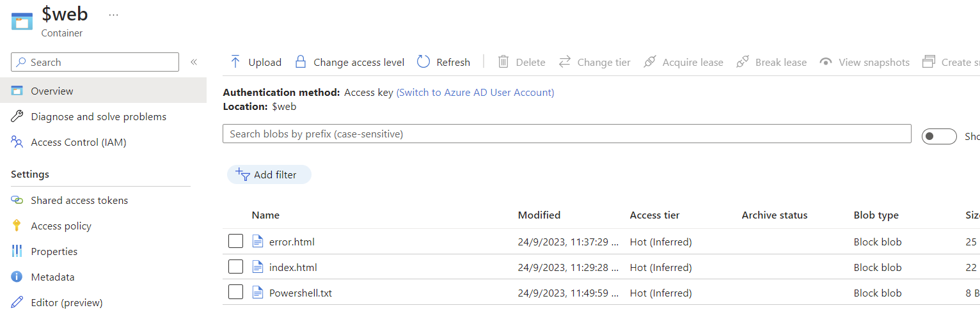Open the Overview menu item

pos(103,91)
